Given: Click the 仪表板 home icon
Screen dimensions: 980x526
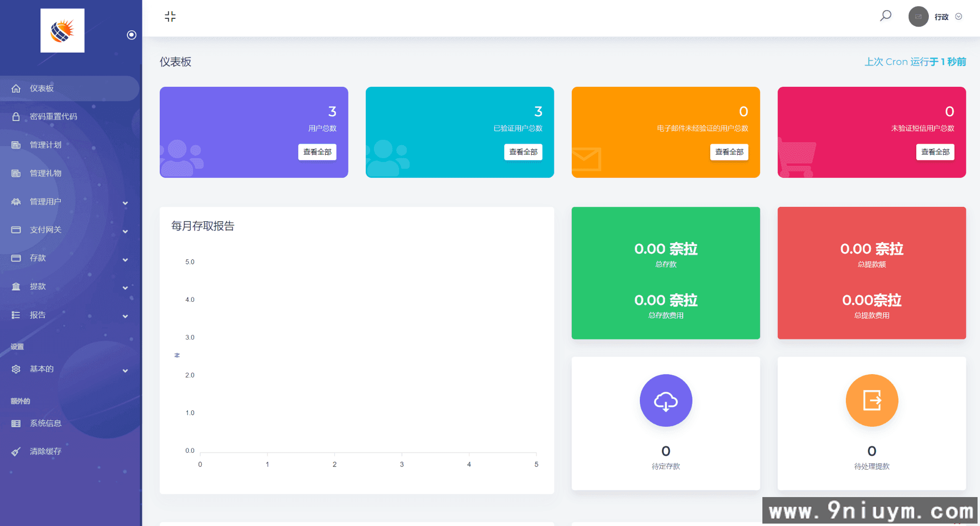Looking at the screenshot, I should tap(16, 88).
